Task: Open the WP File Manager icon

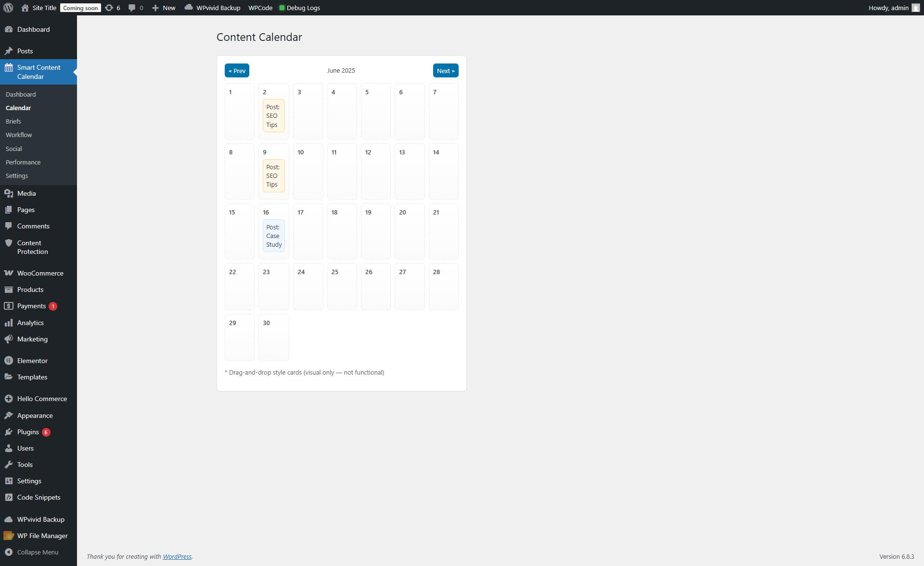Action: [9, 536]
